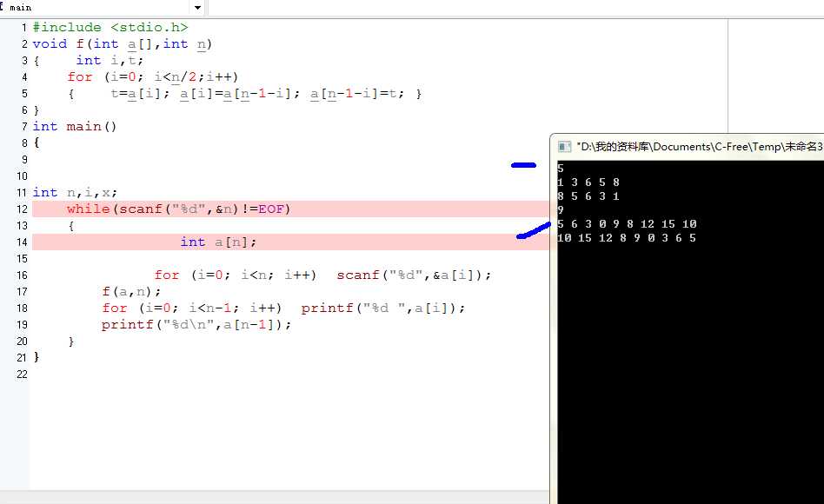The width and height of the screenshot is (824, 504).
Task: Click 'printf("%d\n",a[n-1]);' on line 19
Action: point(196,324)
